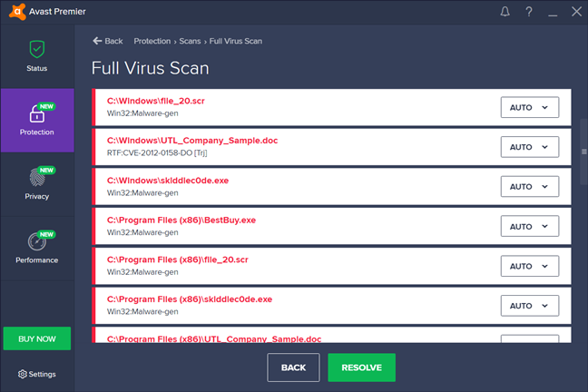
Task: Click NEW badge on Privacy
Action: [x=46, y=171]
